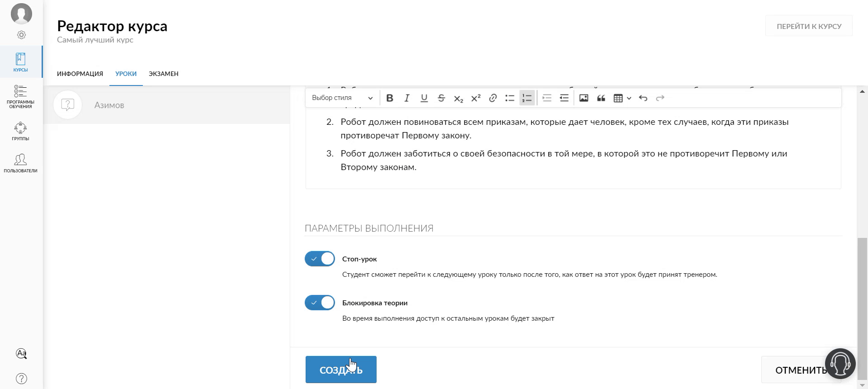Disable the Стоп-урок switch

[x=320, y=259]
